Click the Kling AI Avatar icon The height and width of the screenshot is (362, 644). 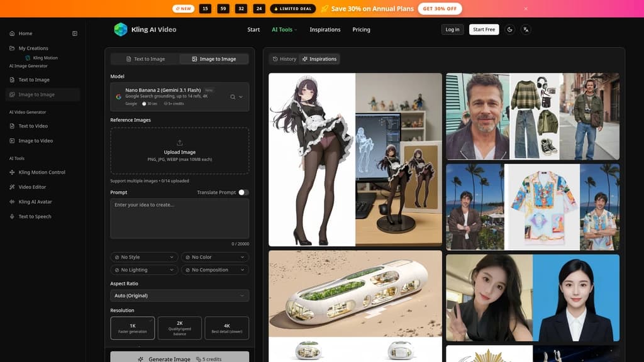pos(12,202)
